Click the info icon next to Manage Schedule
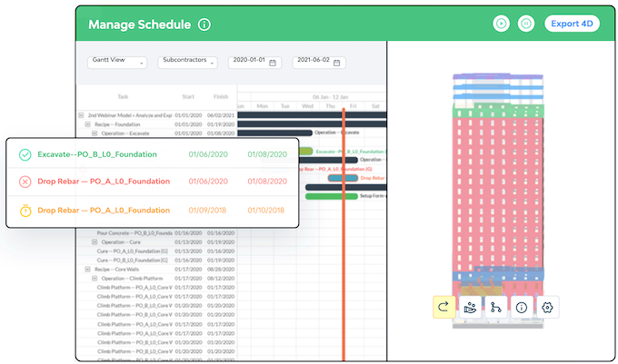 coord(204,25)
